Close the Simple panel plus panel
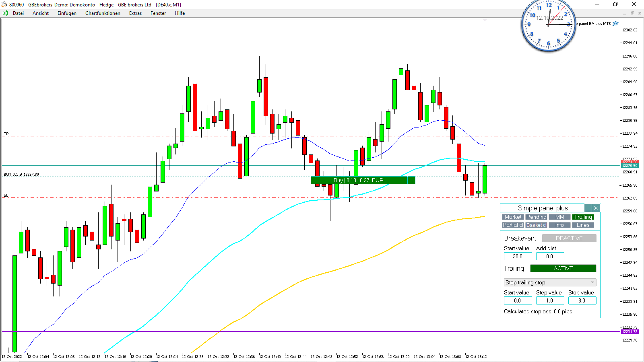 click(596, 208)
